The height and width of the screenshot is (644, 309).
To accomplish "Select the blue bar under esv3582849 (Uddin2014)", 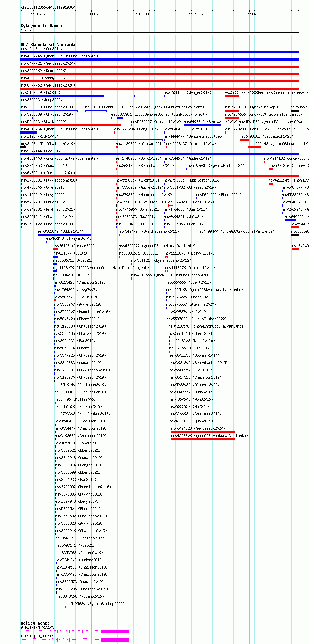I will pos(64,235).
